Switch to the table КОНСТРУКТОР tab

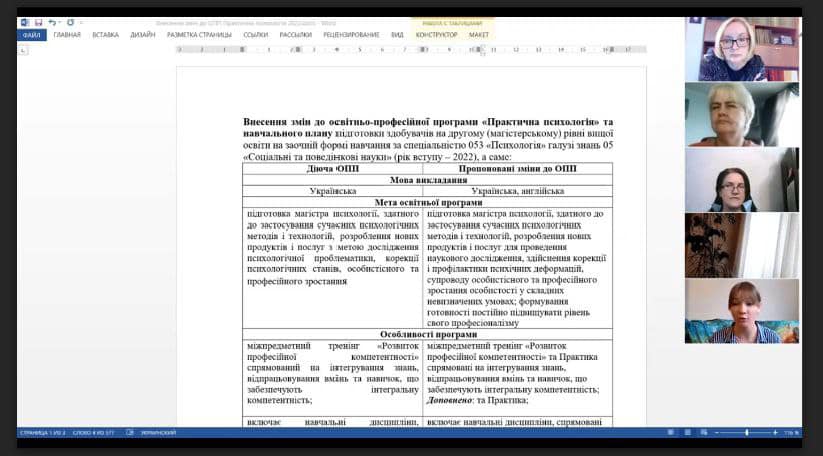tap(436, 34)
